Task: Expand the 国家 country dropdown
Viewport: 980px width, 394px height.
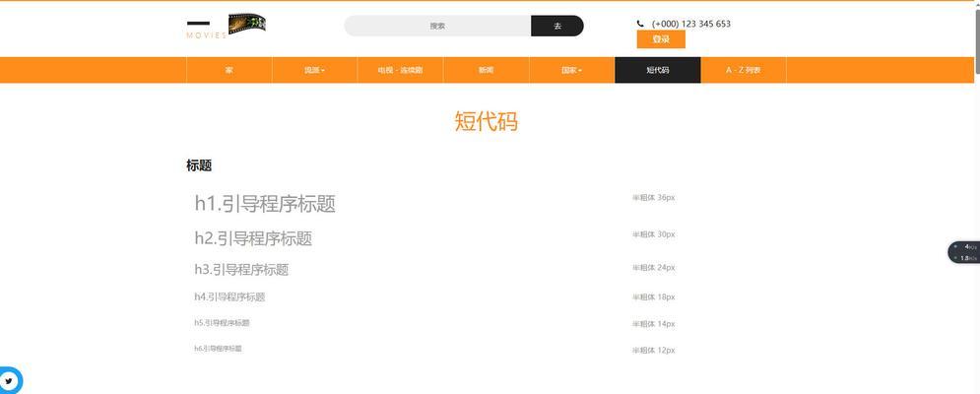Action: (x=572, y=70)
